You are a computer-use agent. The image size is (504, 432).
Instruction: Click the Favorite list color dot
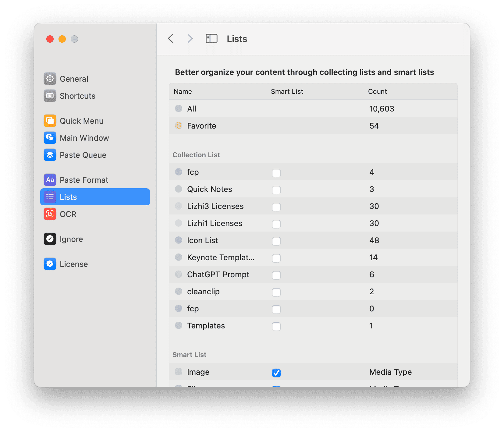[179, 126]
